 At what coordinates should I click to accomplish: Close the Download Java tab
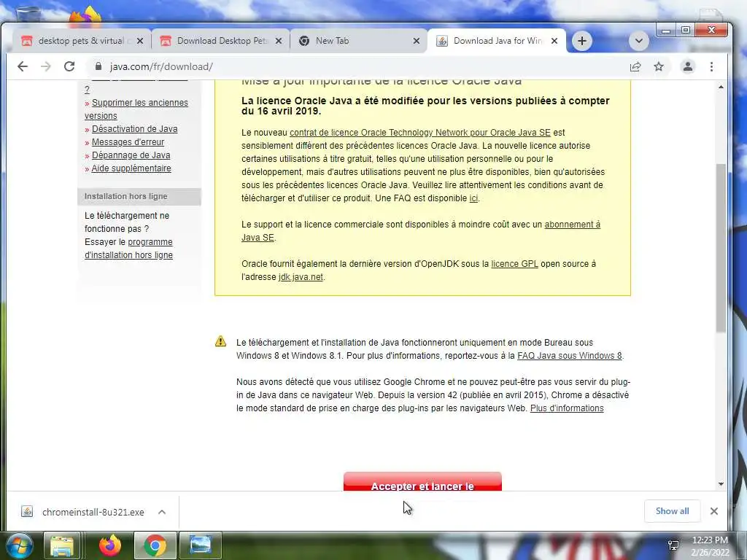point(554,41)
